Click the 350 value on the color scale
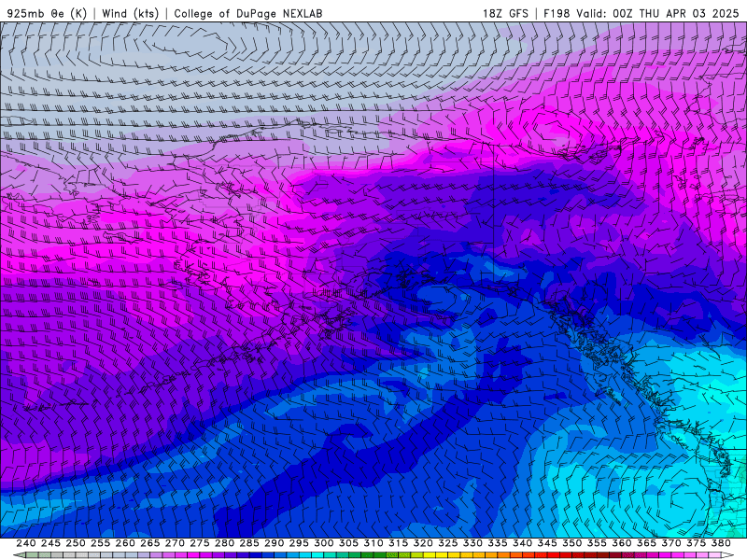This screenshot has width=747, height=560. tap(571, 543)
